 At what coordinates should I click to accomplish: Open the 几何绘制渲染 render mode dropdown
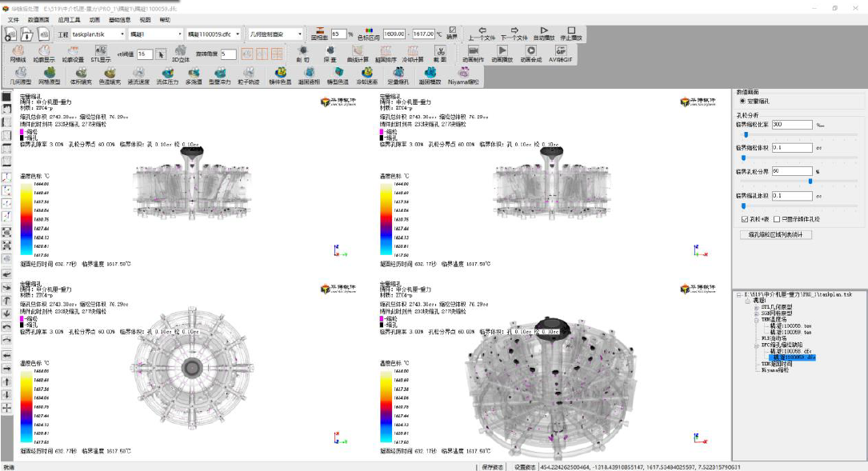click(x=300, y=34)
